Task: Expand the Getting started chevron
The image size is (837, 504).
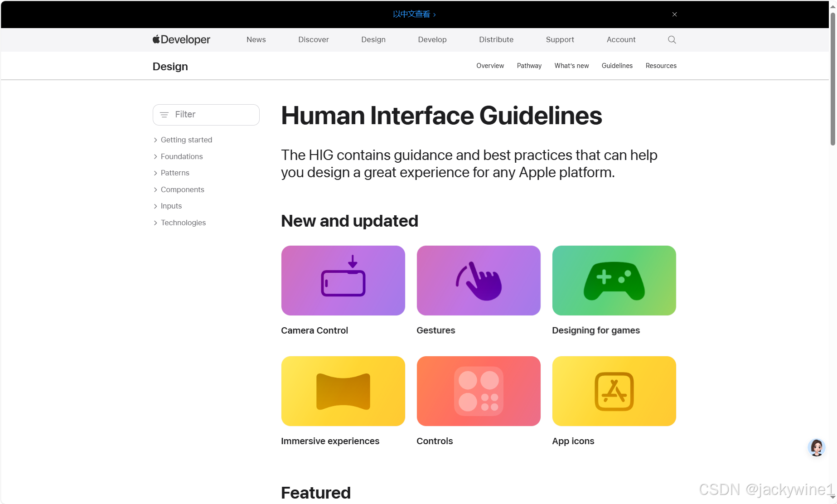Action: coord(155,140)
